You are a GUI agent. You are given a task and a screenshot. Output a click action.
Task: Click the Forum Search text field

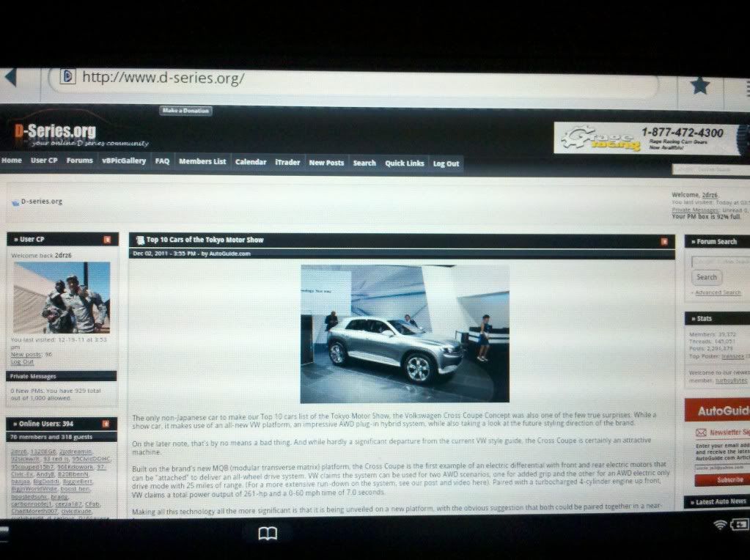721,262
